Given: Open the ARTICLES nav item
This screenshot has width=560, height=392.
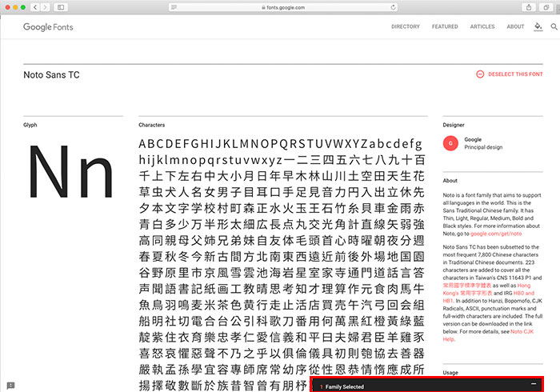Looking at the screenshot, I should point(482,26).
